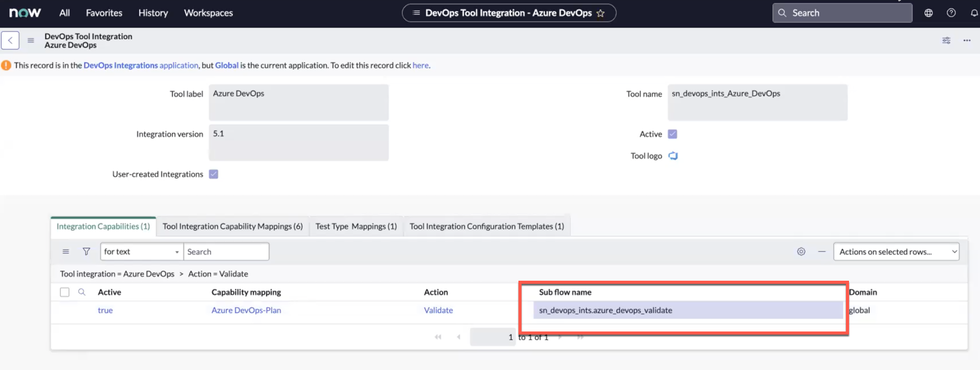This screenshot has width=980, height=370.
Task: Click the Global application link
Action: click(226, 65)
